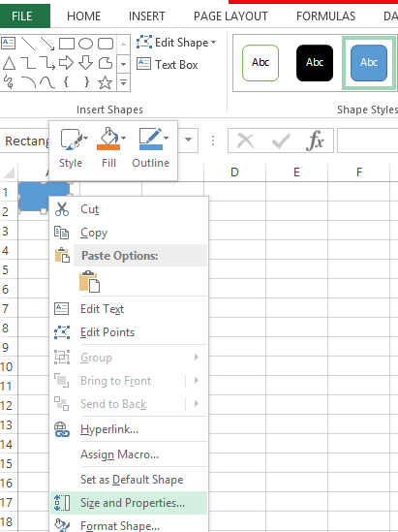This screenshot has height=532, width=398.
Task: Choose the isosceles triangle shape
Action: pyautogui.click(x=9, y=63)
